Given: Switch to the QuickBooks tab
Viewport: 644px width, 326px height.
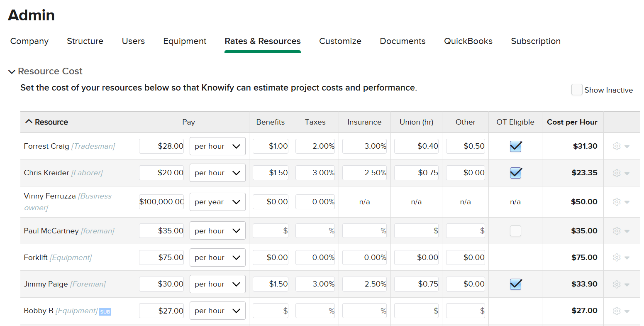Looking at the screenshot, I should 468,41.
